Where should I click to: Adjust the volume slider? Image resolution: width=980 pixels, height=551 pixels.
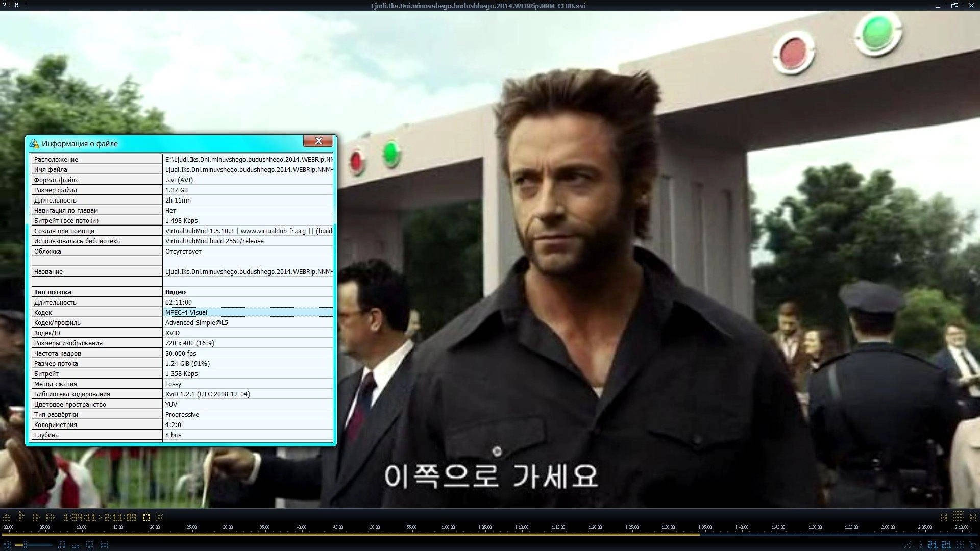pos(34,545)
